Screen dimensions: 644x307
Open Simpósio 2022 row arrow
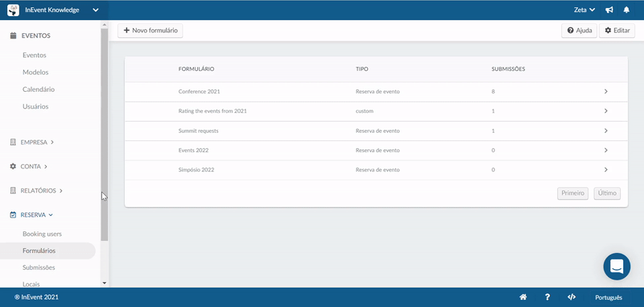pyautogui.click(x=606, y=170)
